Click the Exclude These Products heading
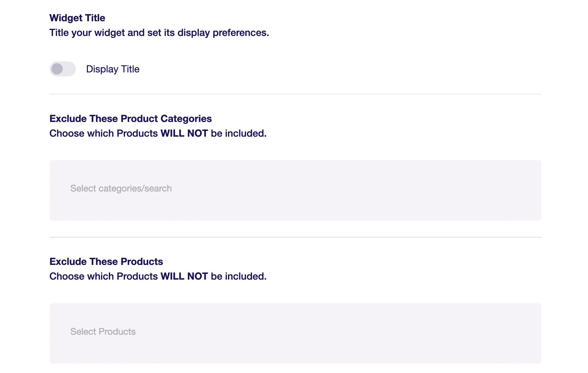Screen dimensions: 588x373 [106, 262]
